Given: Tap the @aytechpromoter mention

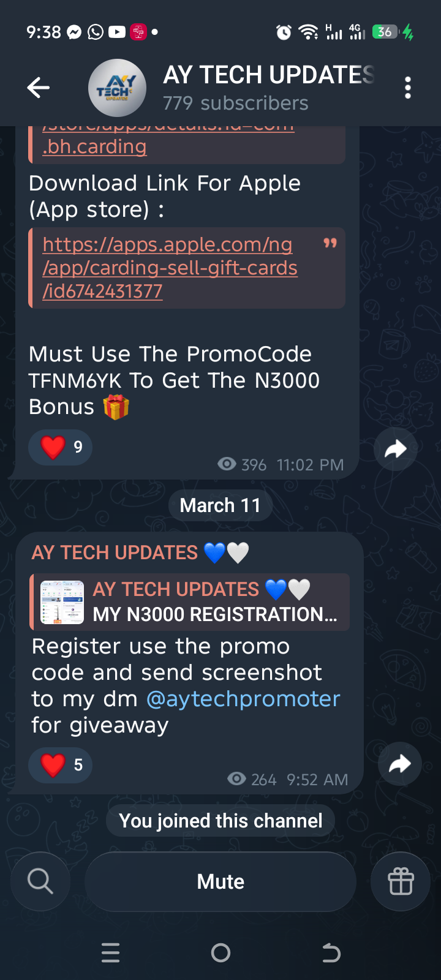Looking at the screenshot, I should (243, 699).
